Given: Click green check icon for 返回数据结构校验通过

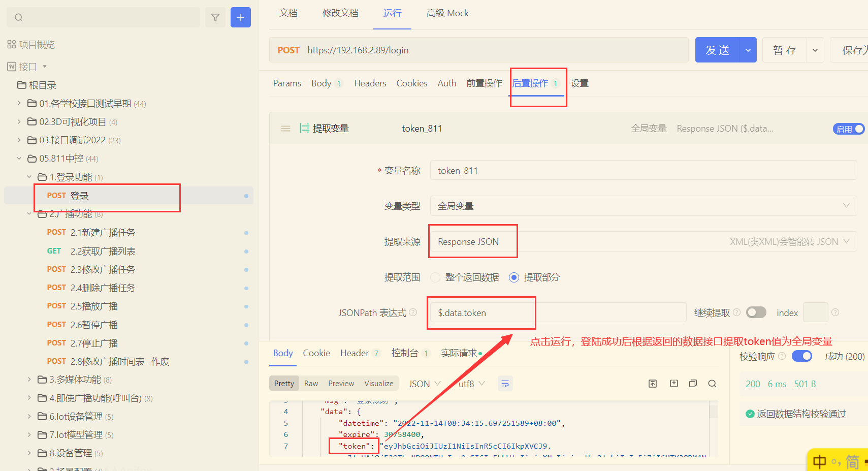Looking at the screenshot, I should (x=750, y=414).
